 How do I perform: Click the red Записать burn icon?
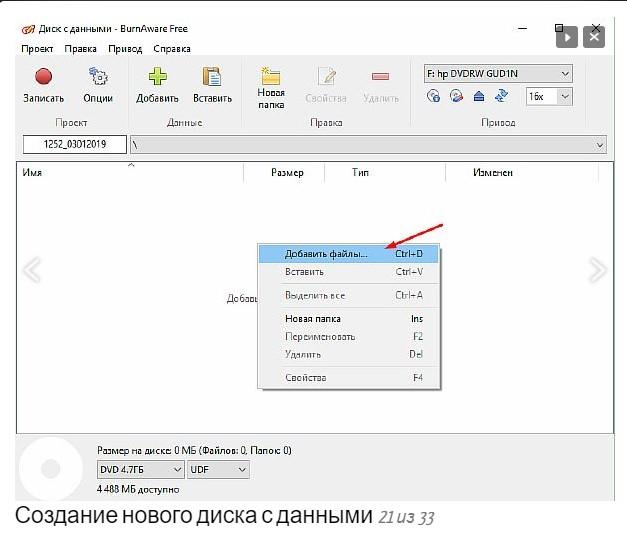point(43,76)
